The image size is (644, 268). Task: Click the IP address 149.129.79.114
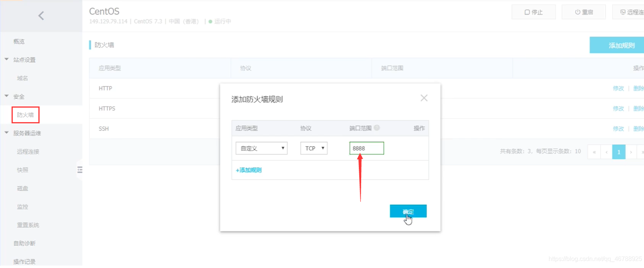tap(108, 21)
